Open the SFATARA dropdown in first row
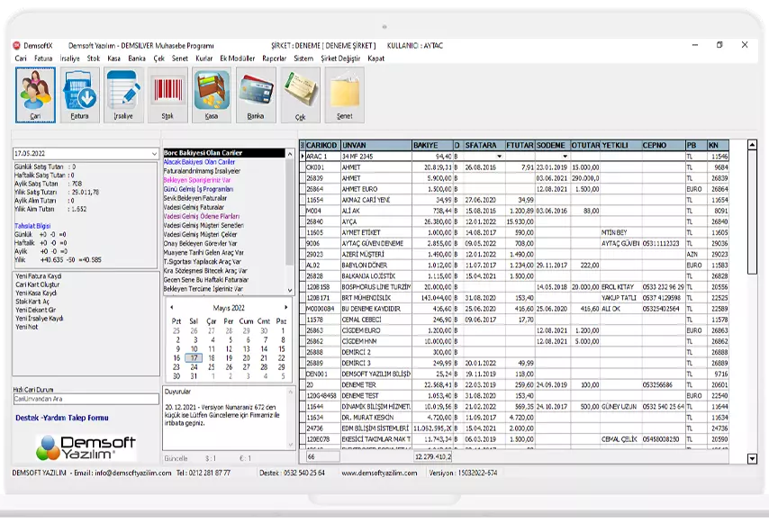The height and width of the screenshot is (532, 769). click(499, 157)
